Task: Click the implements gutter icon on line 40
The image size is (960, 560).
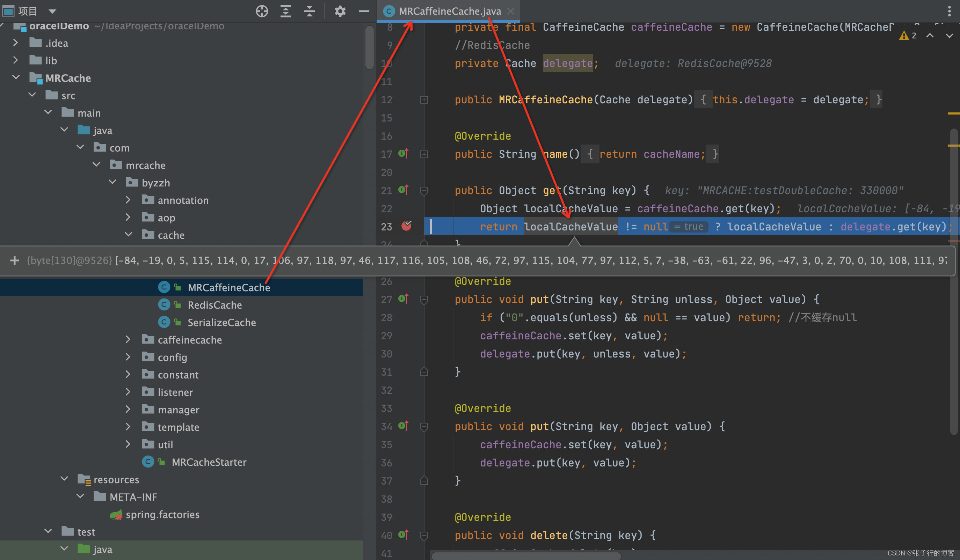Action: [403, 535]
